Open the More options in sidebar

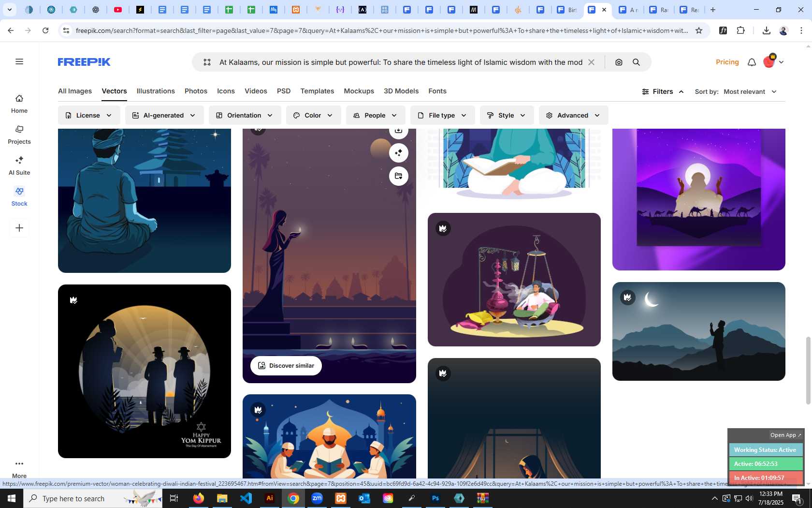tap(19, 469)
